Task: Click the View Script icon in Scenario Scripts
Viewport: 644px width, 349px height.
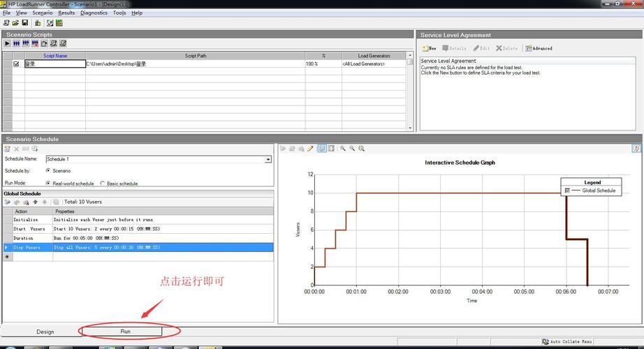Action: pyautogui.click(x=63, y=43)
